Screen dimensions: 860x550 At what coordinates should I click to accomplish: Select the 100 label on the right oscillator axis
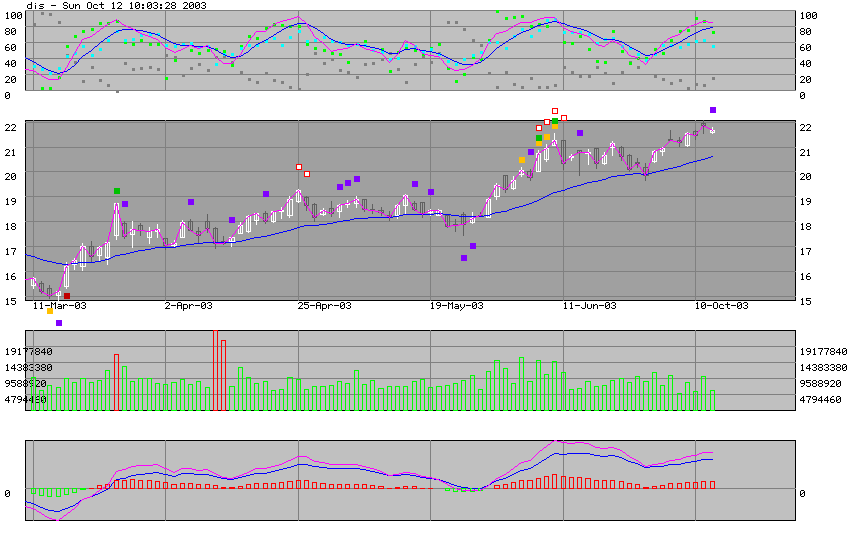809,16
